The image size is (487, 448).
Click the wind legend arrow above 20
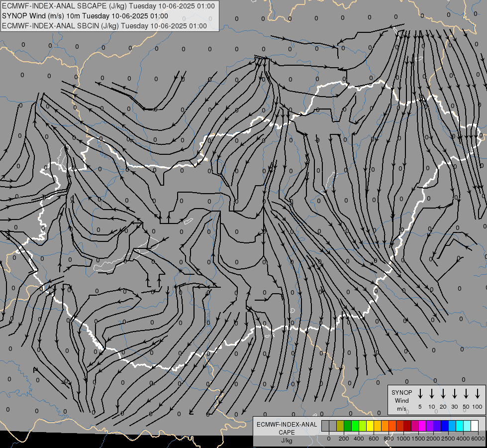[x=443, y=394]
